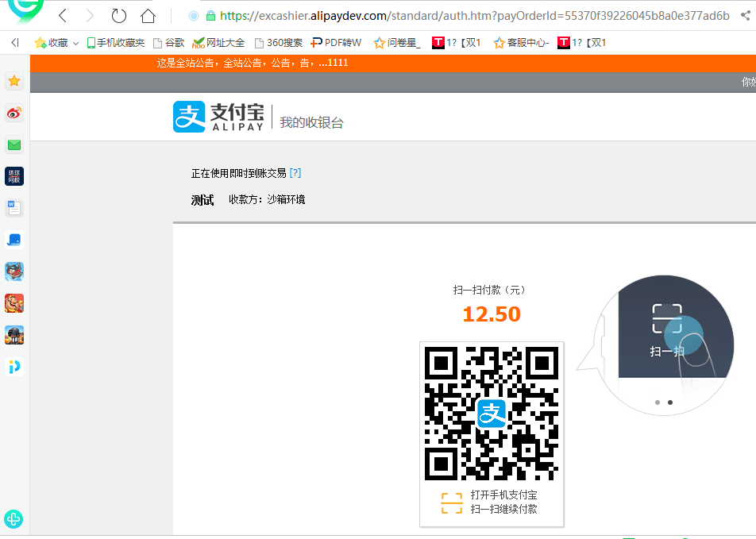Open Weibo from the left sidebar
Screen dimensions: 756x539
[13, 114]
